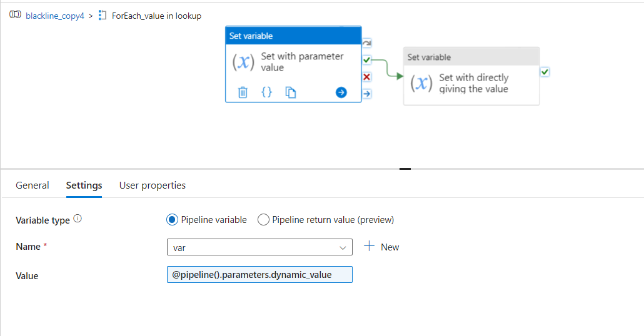Click the Variable type info icon
The width and height of the screenshot is (644, 336).
78,219
